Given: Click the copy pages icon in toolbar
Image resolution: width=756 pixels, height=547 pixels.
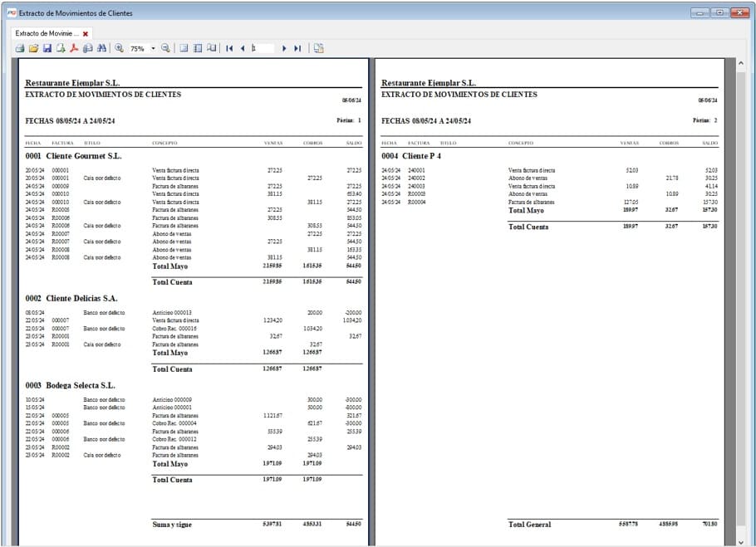Looking at the screenshot, I should tap(318, 48).
